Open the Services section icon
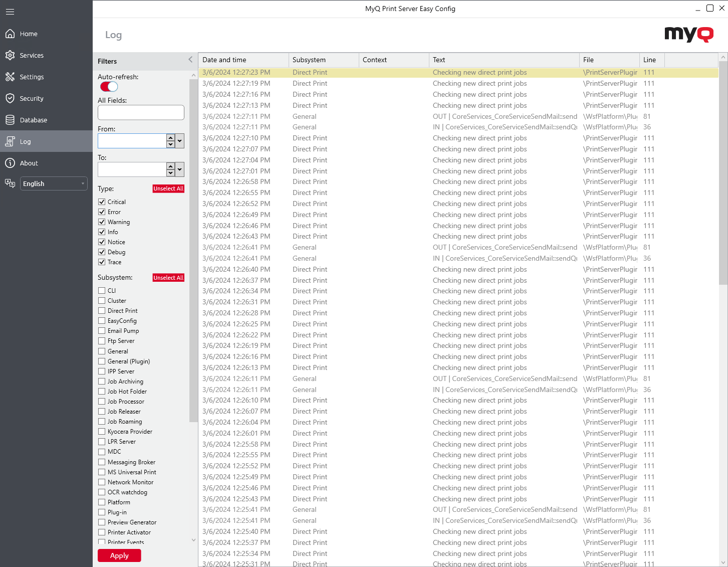This screenshot has height=567, width=728. (11, 55)
